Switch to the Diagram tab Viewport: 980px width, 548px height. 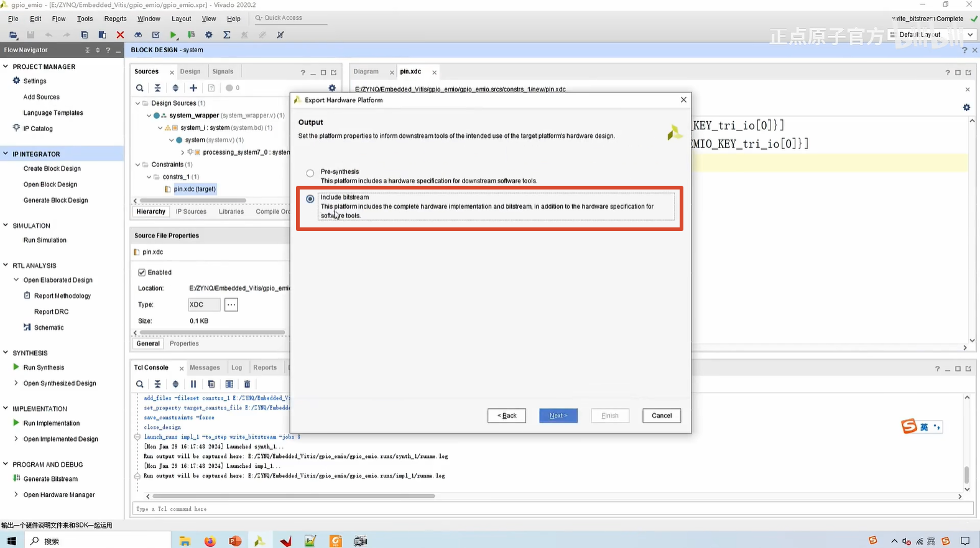tap(366, 71)
